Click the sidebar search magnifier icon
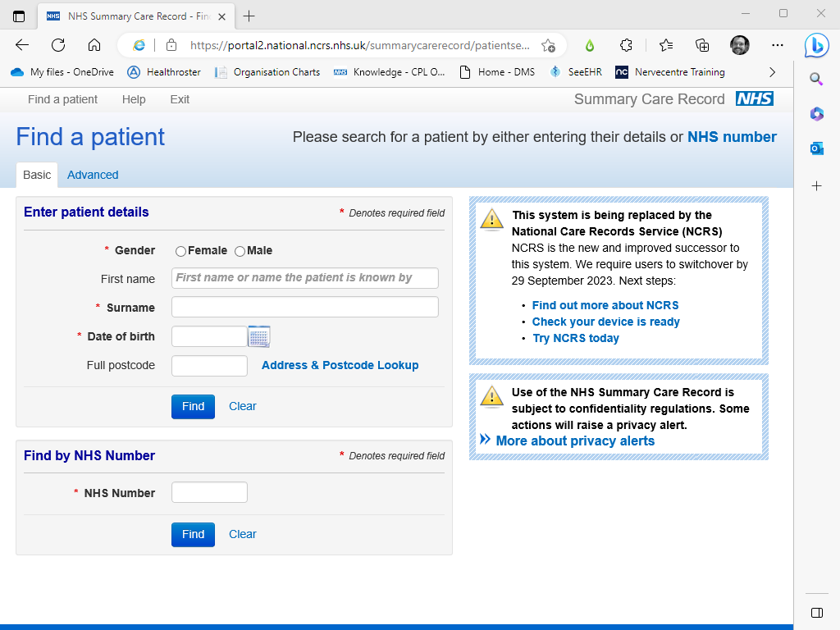840x630 pixels. (x=816, y=80)
